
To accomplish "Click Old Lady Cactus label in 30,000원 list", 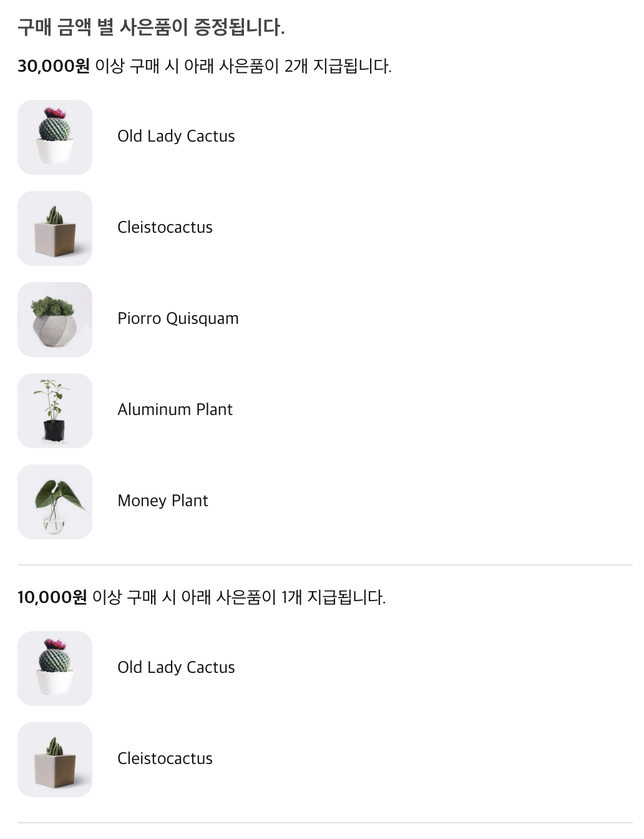I will click(x=176, y=136).
